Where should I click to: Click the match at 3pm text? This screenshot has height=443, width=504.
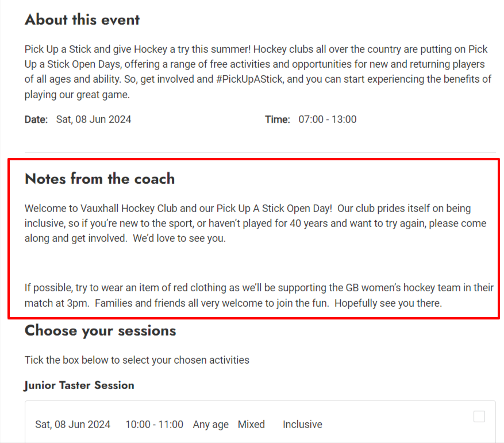point(57,303)
